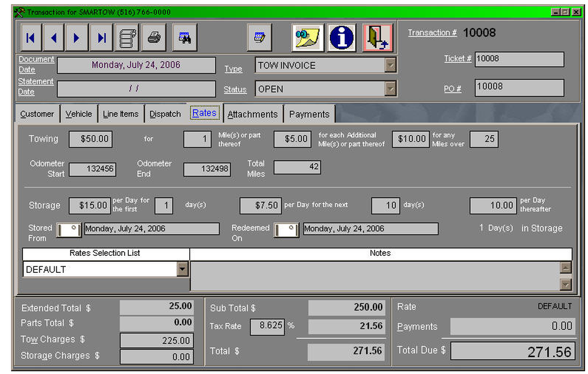This screenshot has height=374, width=588.
Task: Jump to the last record
Action: tap(101, 37)
